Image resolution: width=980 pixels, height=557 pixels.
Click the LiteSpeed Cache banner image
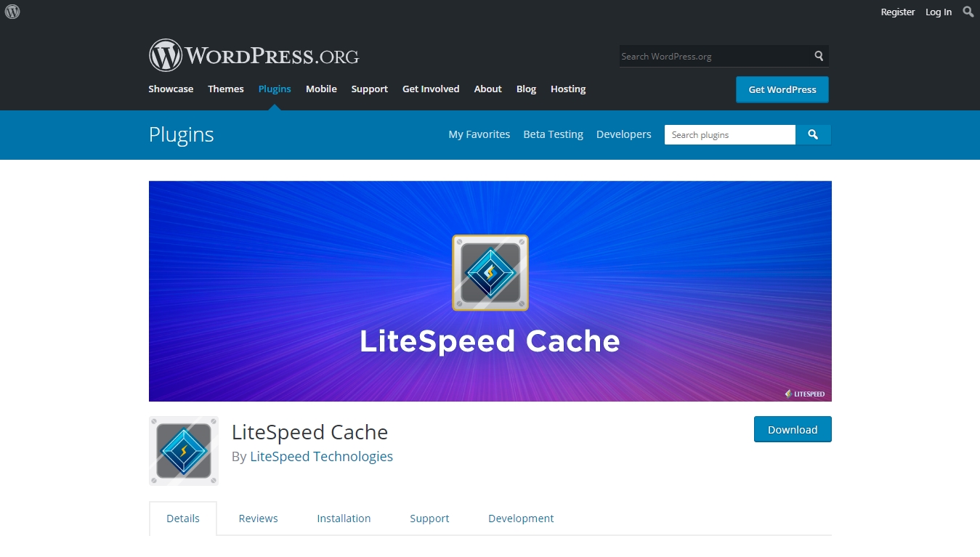tap(490, 291)
